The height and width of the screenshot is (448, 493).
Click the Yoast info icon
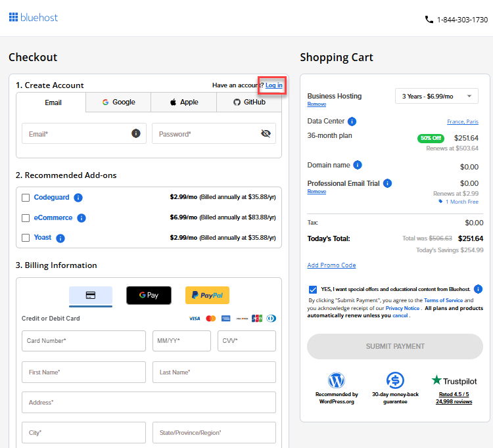point(60,238)
